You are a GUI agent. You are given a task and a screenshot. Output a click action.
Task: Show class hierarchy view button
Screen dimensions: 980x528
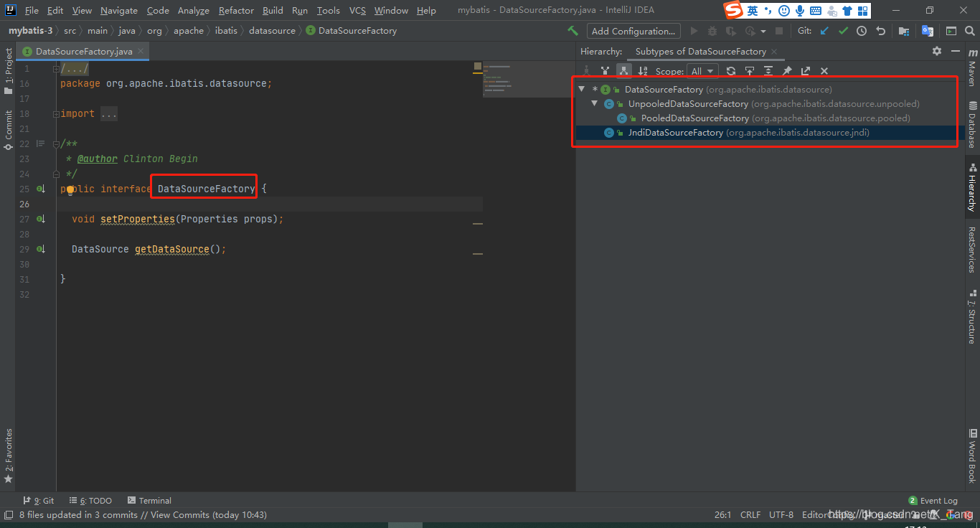tap(587, 70)
